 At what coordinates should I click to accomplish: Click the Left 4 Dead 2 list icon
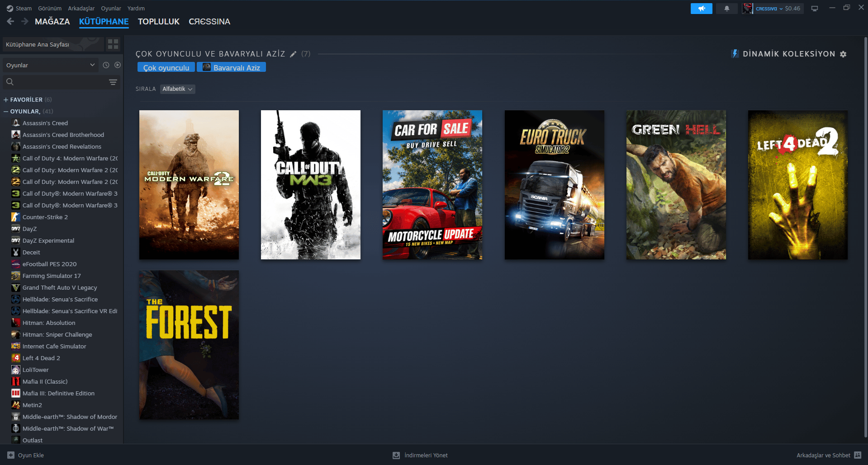[16, 358]
